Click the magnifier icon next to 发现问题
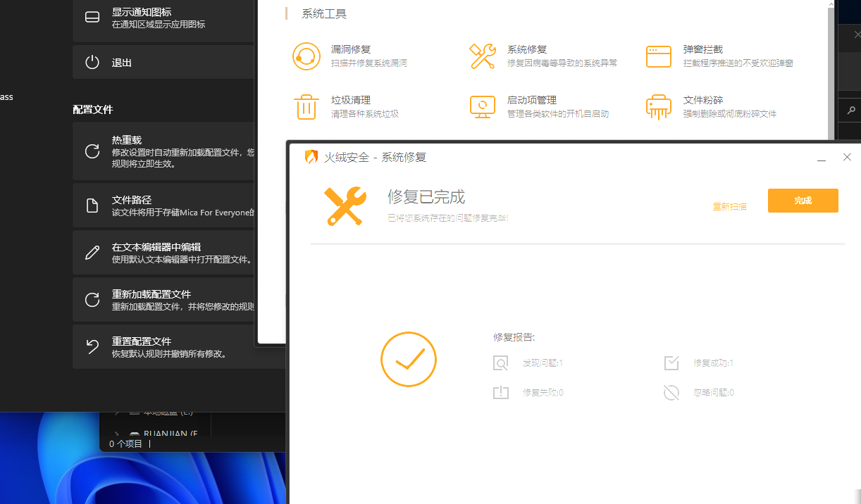The width and height of the screenshot is (861, 504). (501, 363)
